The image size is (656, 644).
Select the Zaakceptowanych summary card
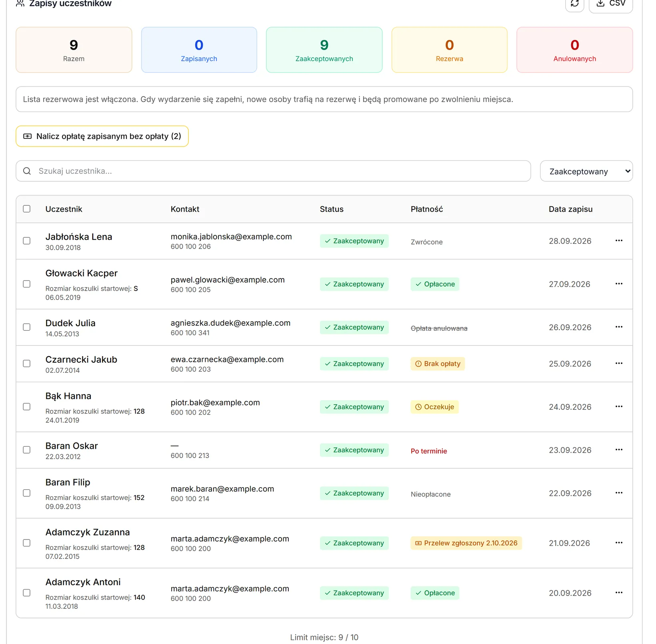coord(324,50)
